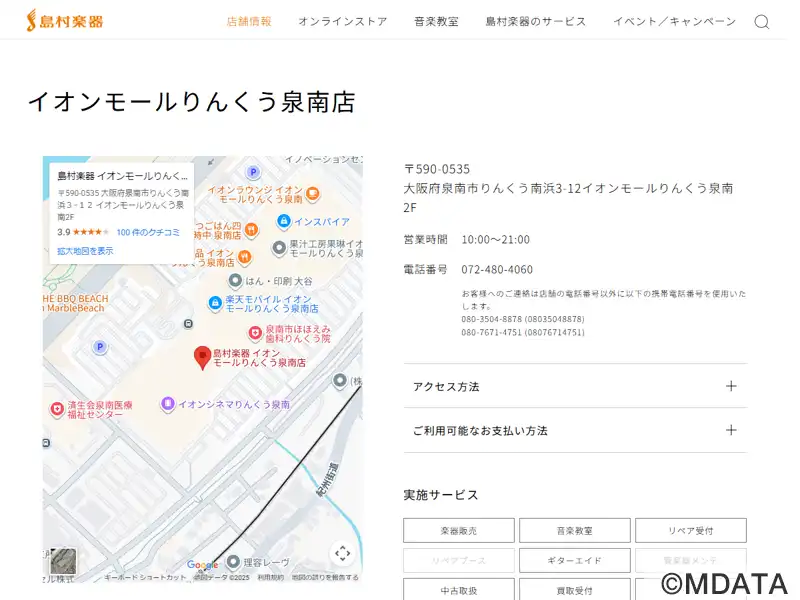This screenshot has width=800, height=600.
Task: Select the 泉南市ほほえみ歯科 red marker
Action: click(255, 333)
